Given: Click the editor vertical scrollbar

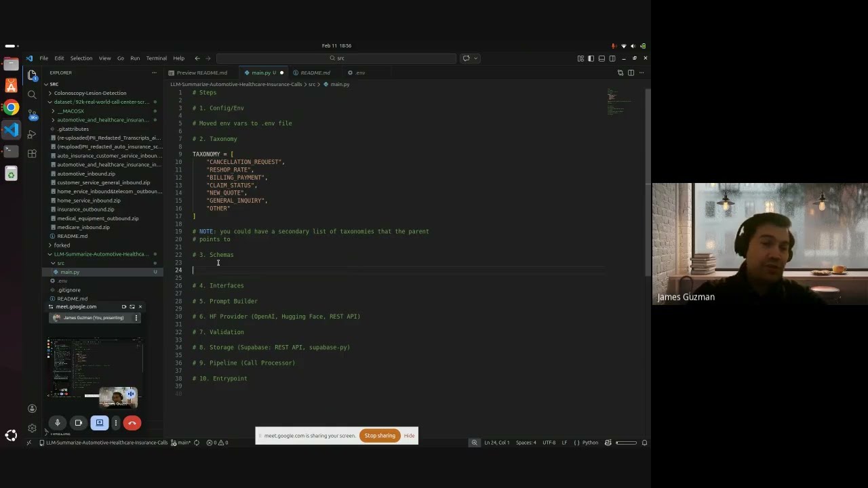Looking at the screenshot, I should click(x=648, y=183).
